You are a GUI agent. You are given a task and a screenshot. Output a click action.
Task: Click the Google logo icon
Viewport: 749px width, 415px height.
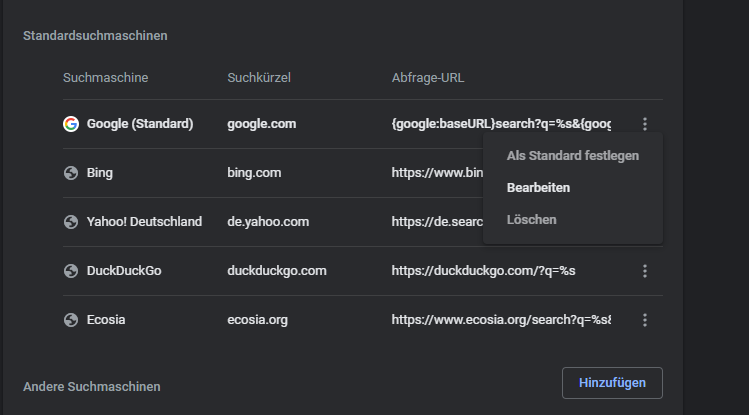point(71,124)
